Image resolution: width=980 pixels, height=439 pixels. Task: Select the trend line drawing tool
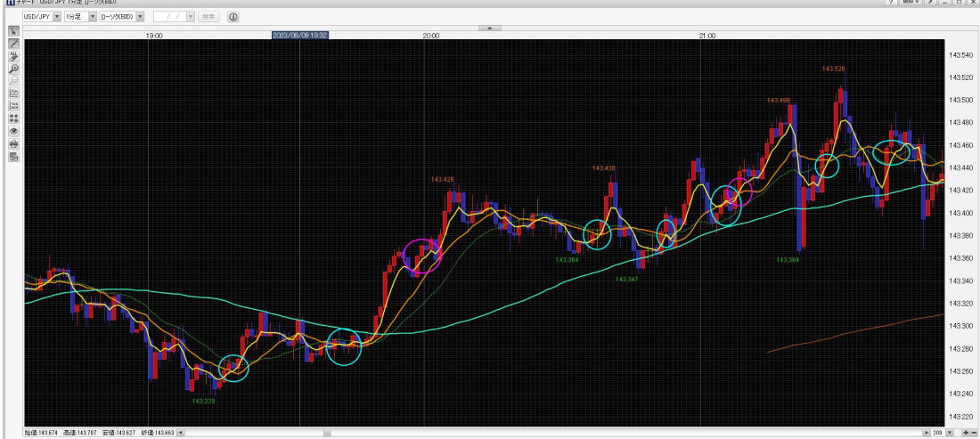pos(13,44)
